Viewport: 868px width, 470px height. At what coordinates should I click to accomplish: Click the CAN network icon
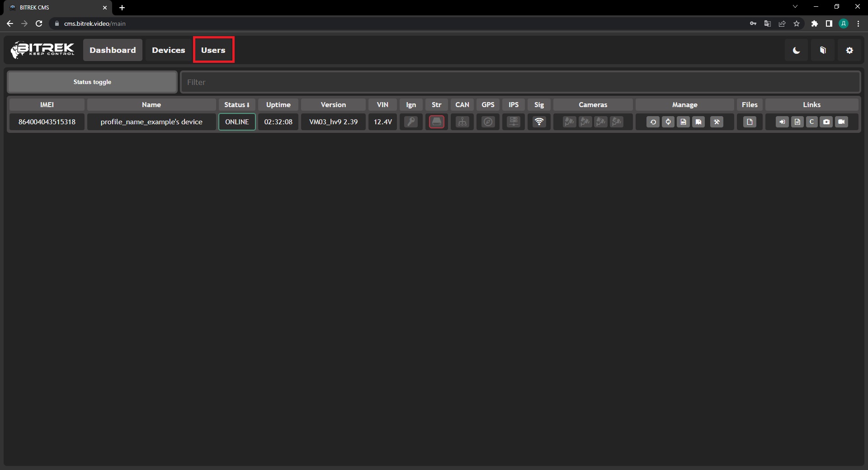point(462,122)
